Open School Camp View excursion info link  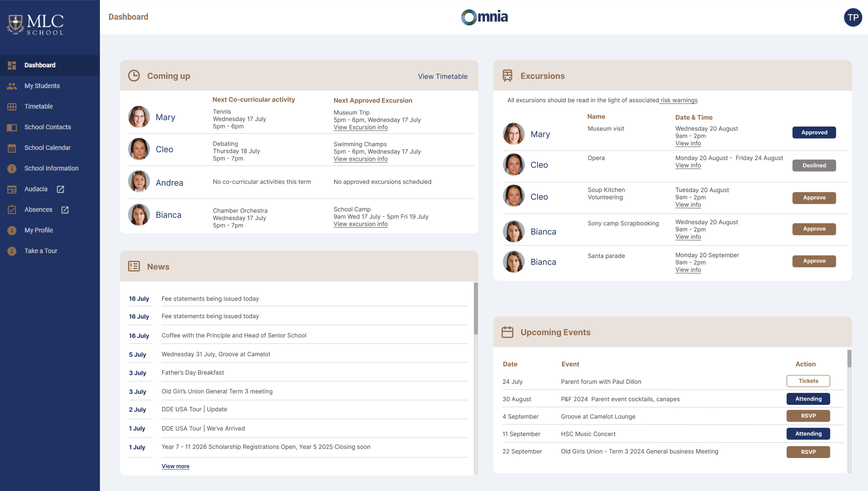[360, 224]
